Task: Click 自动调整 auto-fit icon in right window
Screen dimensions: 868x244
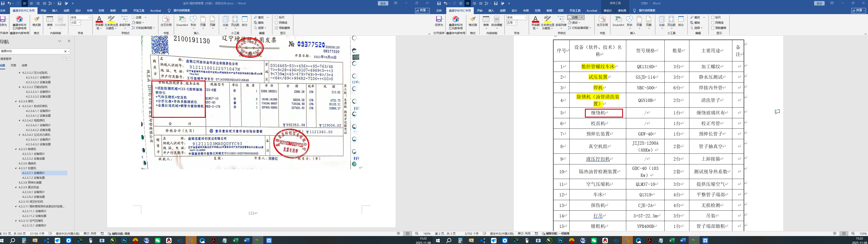Action: 497,21
